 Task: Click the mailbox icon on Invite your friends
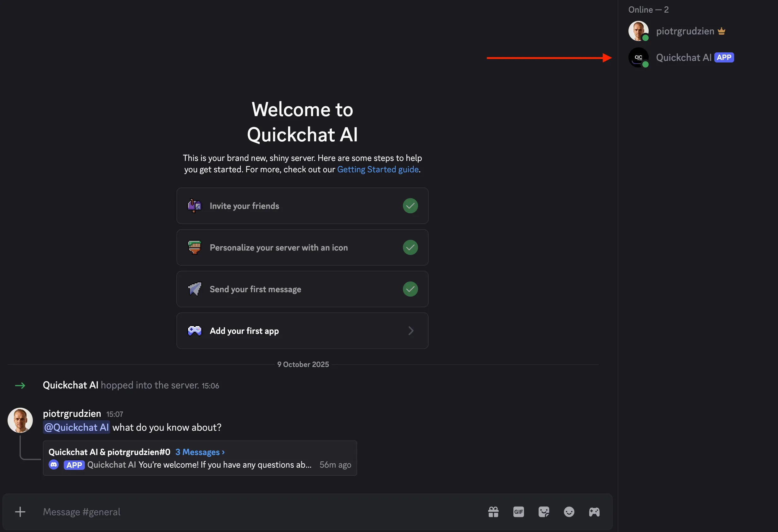click(x=195, y=205)
